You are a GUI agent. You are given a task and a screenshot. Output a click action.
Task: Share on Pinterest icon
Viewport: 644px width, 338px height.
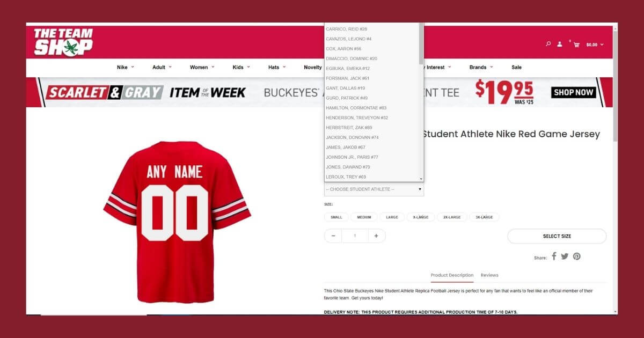pyautogui.click(x=576, y=256)
